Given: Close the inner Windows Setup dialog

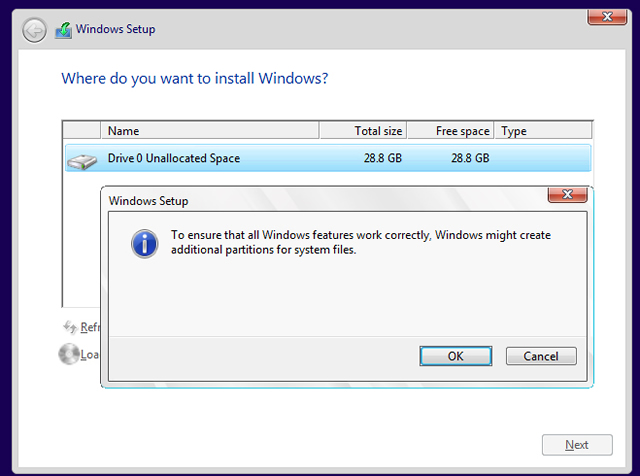Looking at the screenshot, I should pyautogui.click(x=567, y=194).
